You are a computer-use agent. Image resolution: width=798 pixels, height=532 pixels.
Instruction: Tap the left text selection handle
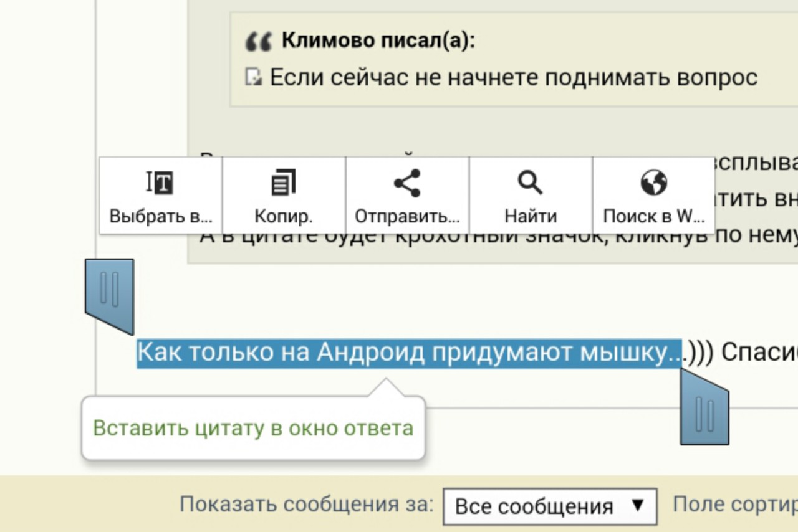point(110,292)
